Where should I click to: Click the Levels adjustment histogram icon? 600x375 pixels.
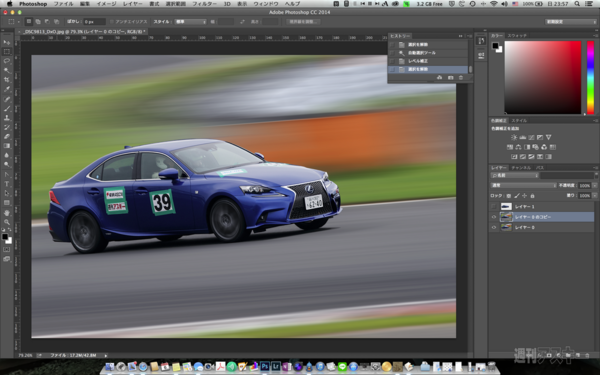point(523,137)
